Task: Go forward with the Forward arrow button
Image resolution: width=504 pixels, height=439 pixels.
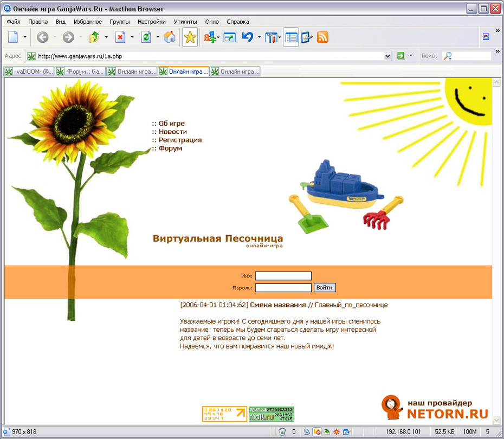Action: pyautogui.click(x=68, y=37)
